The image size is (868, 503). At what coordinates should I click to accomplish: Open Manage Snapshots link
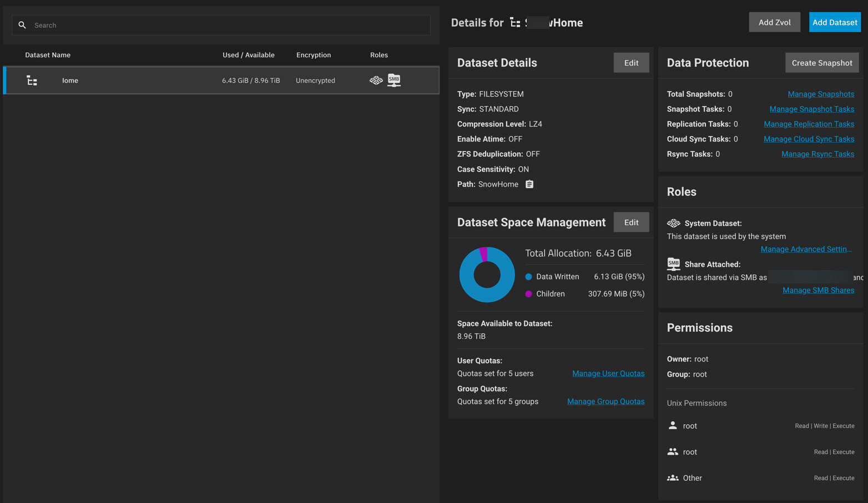[x=820, y=94]
